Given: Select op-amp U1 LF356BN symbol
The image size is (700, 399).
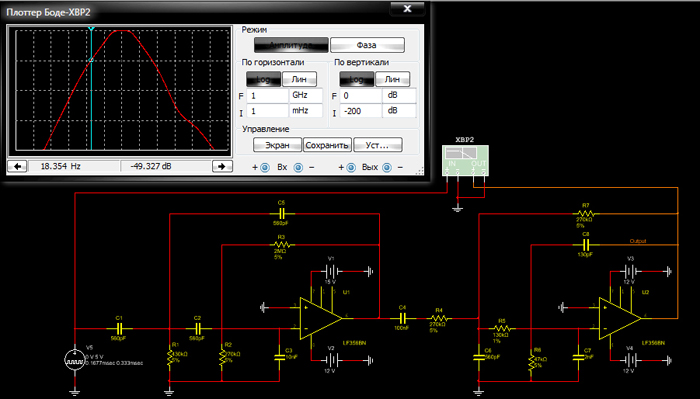Looking at the screenshot, I should pos(321,318).
